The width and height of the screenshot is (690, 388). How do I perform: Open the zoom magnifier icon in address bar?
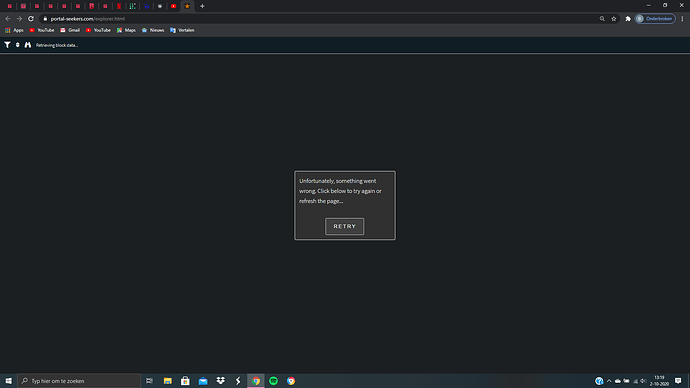click(602, 18)
